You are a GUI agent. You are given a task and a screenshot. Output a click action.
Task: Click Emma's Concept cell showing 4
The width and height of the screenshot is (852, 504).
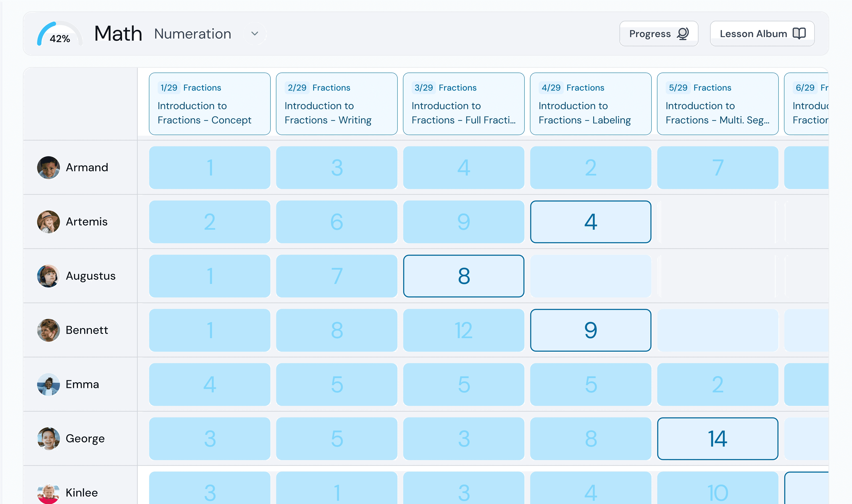pos(210,385)
